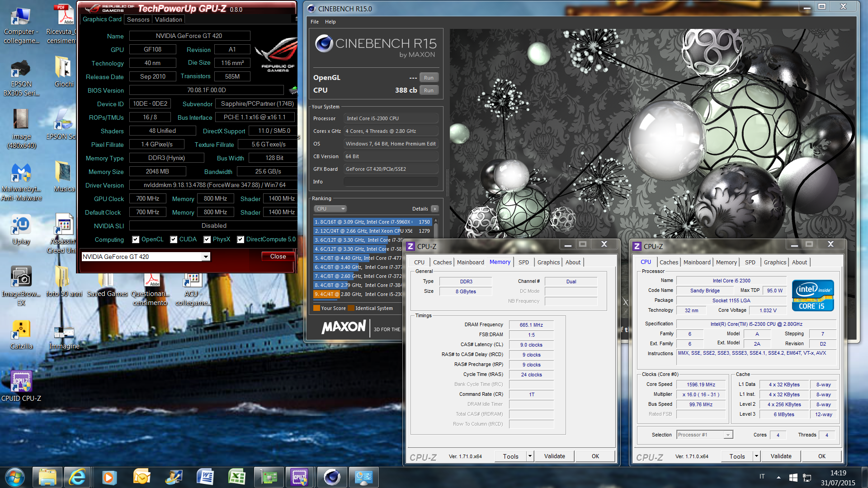The image size is (868, 488).
Task: Open the Giochi folder icon
Action: (x=64, y=72)
